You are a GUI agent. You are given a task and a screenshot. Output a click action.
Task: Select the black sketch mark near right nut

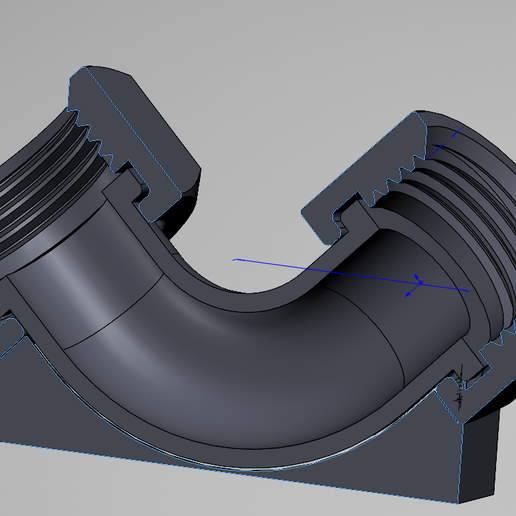click(460, 388)
